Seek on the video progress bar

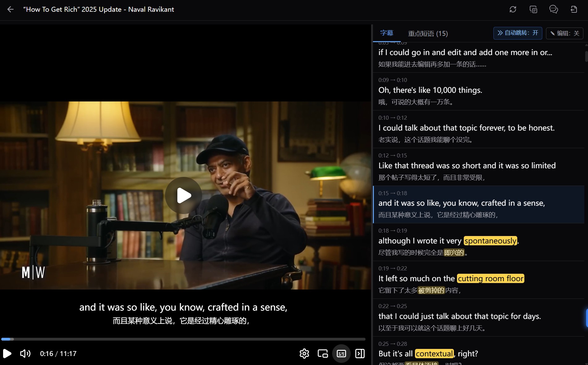[x=183, y=339]
